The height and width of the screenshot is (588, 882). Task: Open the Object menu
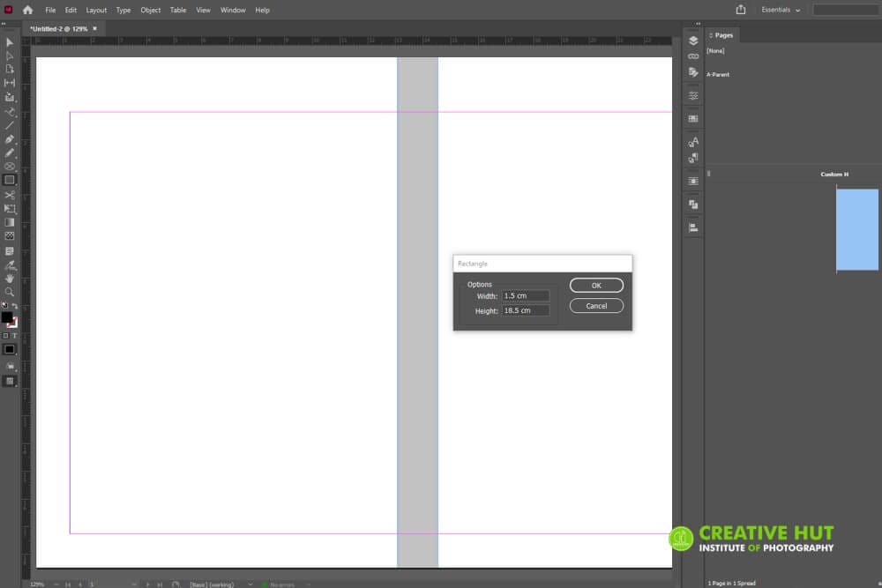[x=150, y=10]
